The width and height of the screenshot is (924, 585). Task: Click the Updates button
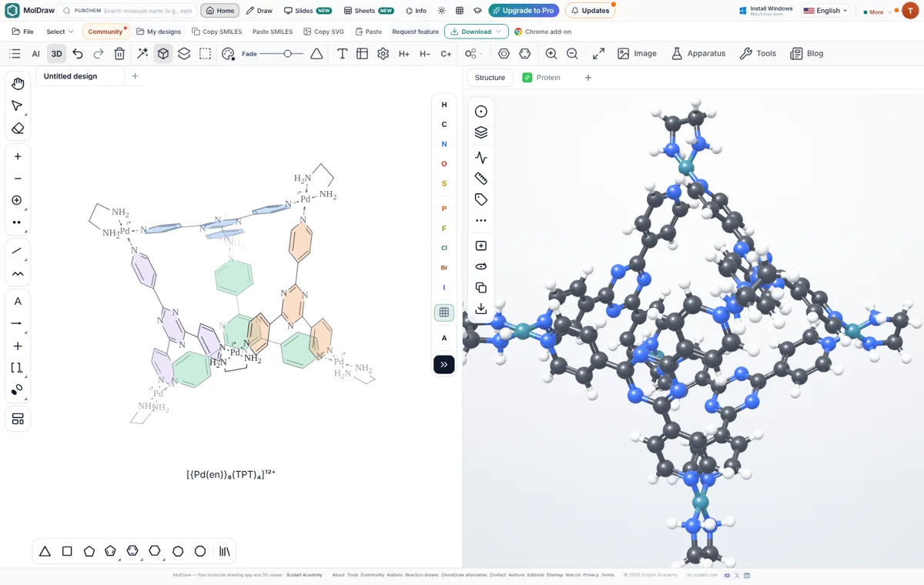coord(590,11)
